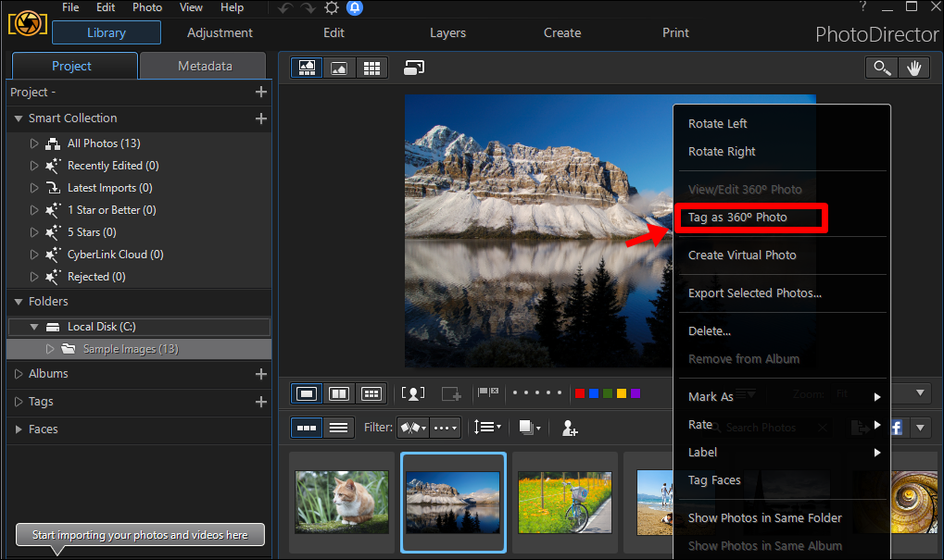944x560 pixels.
Task: Open the stack photos dropdown
Action: pos(530,428)
